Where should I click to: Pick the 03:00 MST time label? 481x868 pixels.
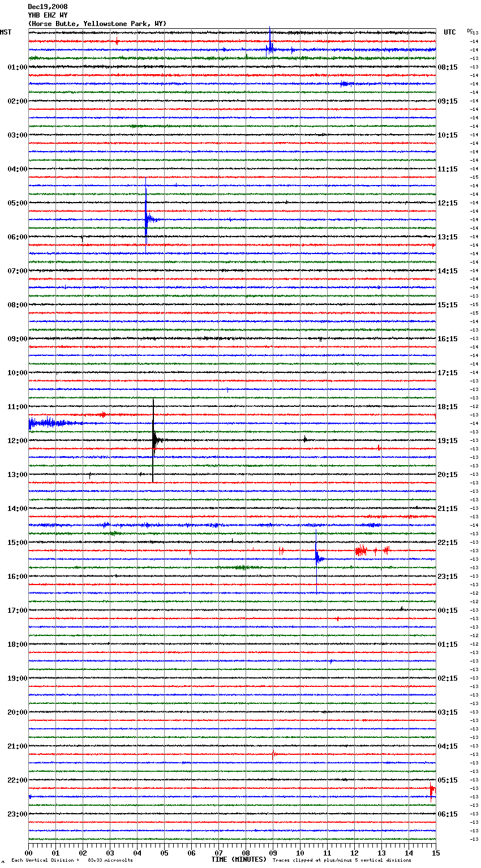click(x=18, y=135)
